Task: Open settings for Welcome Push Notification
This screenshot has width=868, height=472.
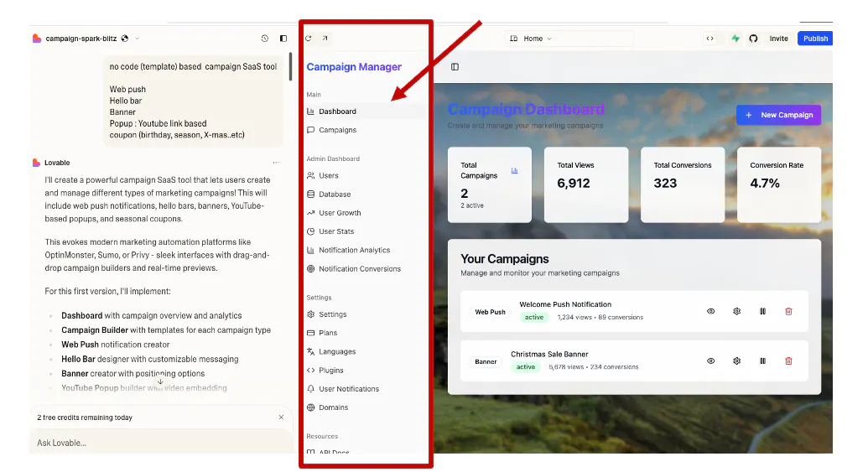Action: (737, 312)
